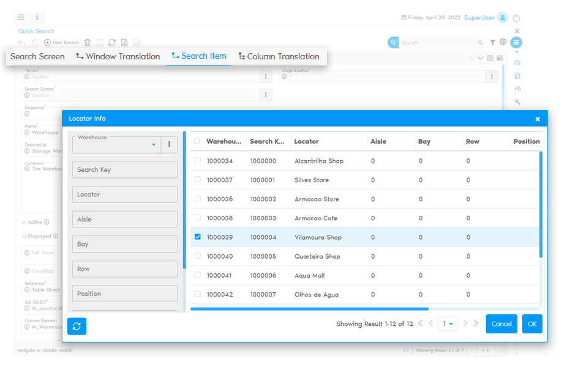Click the Locator input field in the dialog
This screenshot has width=567, height=392.
click(x=124, y=194)
